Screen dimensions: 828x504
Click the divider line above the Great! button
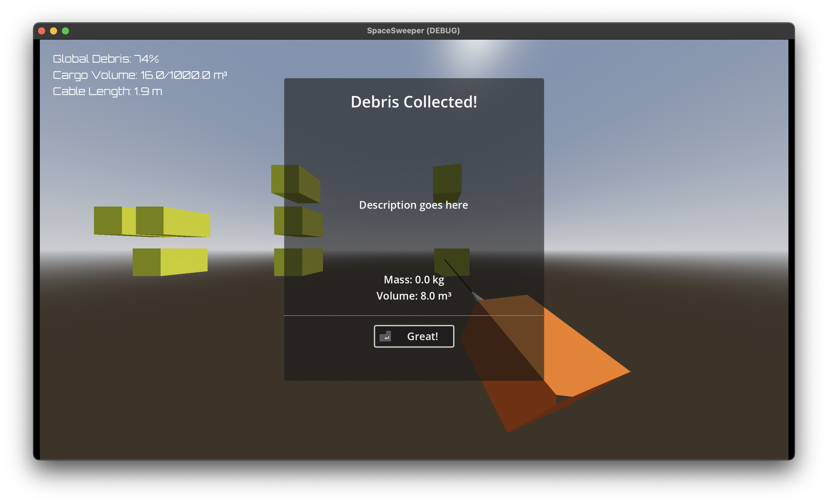tap(414, 315)
